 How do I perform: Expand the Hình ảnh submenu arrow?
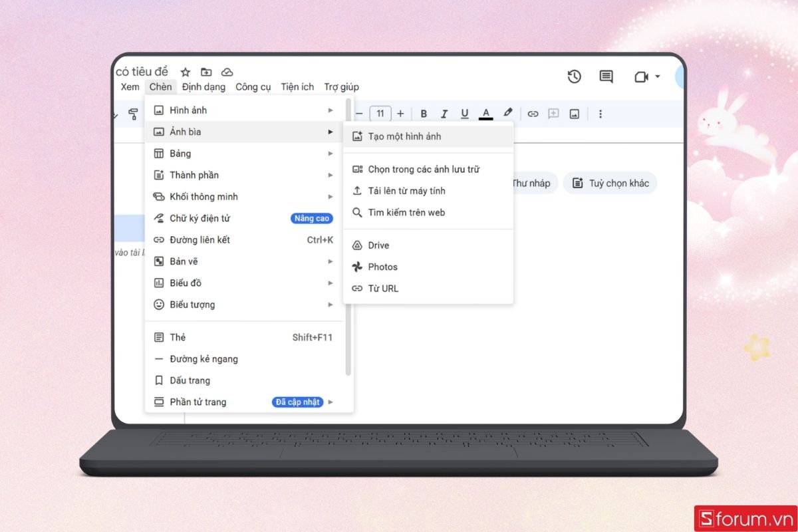(x=330, y=110)
